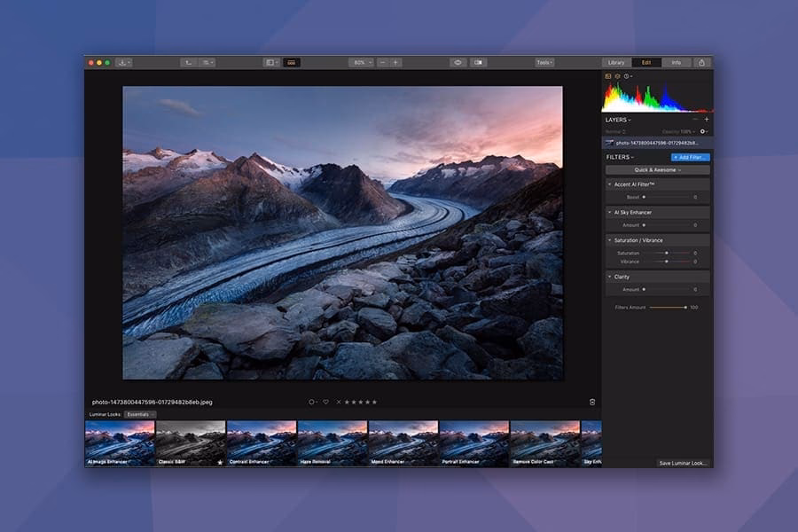This screenshot has height=532, width=798.
Task: Select the Crop tool in the toolbar
Action: tap(187, 63)
